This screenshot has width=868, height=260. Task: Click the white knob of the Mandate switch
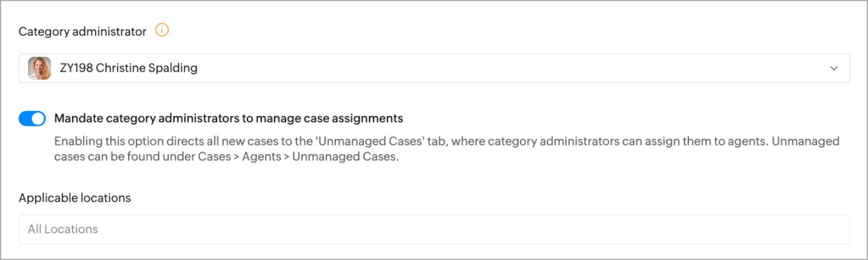point(38,119)
